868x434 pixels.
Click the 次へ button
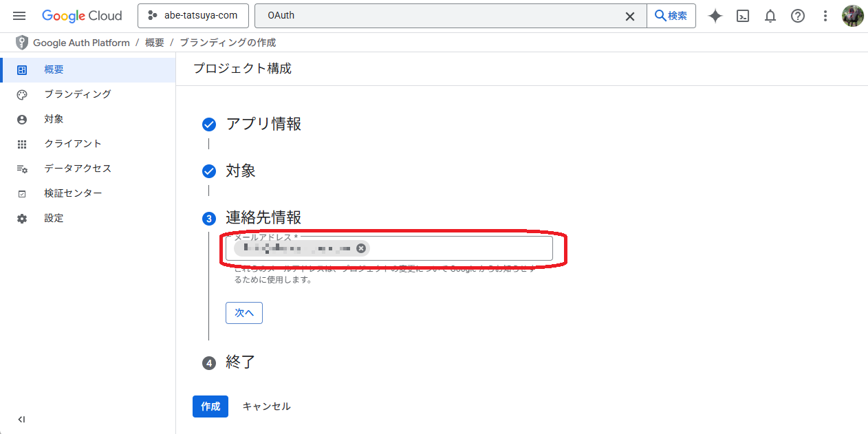coord(244,312)
